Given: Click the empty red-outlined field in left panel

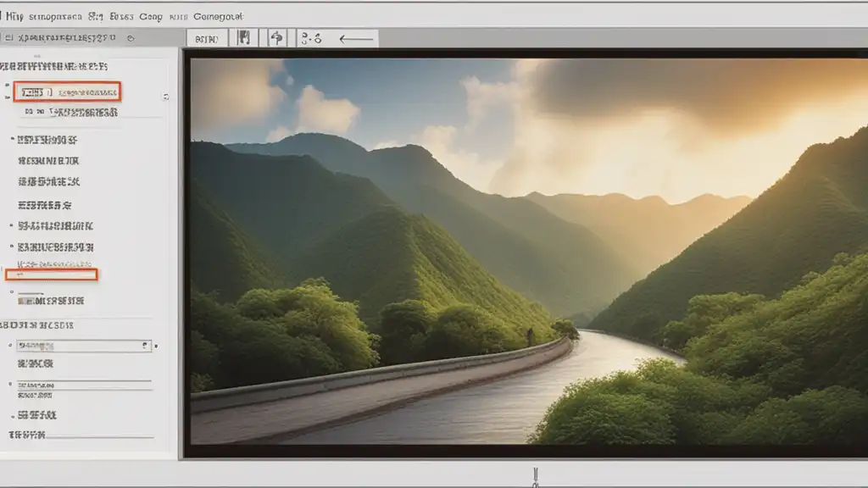Looking at the screenshot, I should pos(52,274).
